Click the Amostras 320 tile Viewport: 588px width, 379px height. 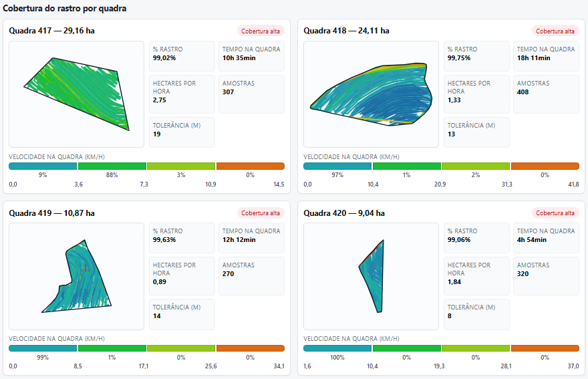tap(546, 276)
